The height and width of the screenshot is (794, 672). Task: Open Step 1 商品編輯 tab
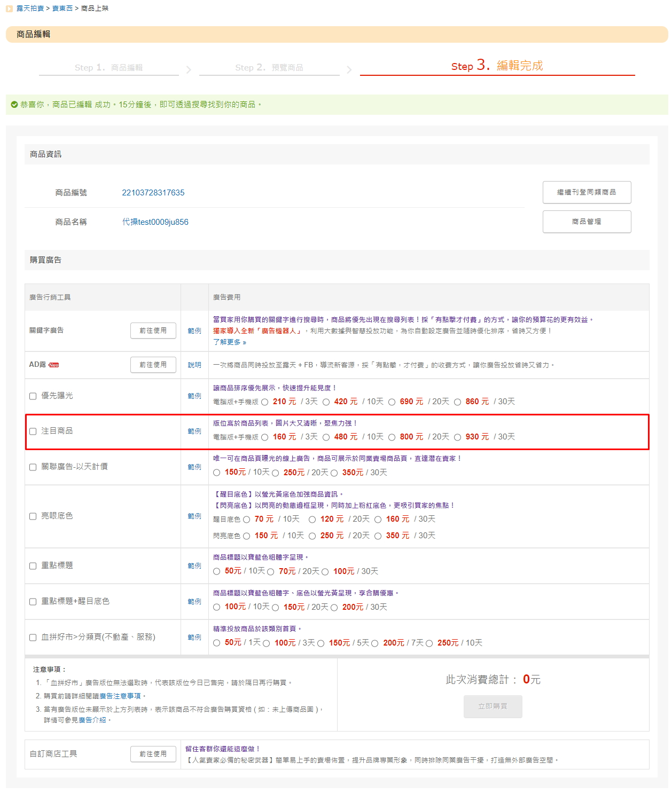[x=108, y=68]
